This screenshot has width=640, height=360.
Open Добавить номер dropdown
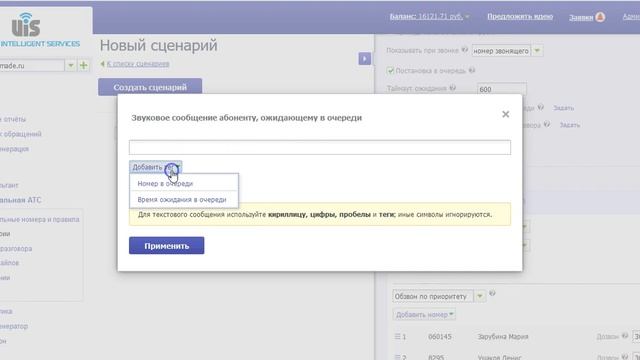click(x=424, y=314)
